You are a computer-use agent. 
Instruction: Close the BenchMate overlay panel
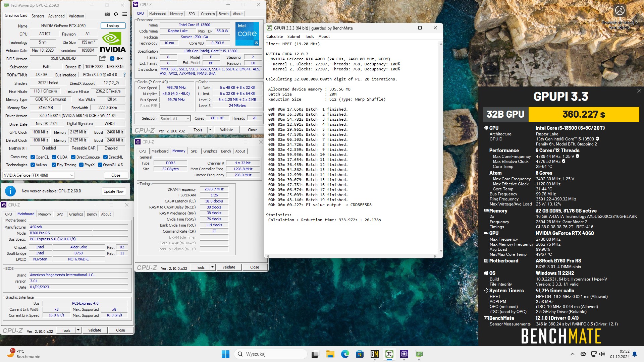point(639,91)
